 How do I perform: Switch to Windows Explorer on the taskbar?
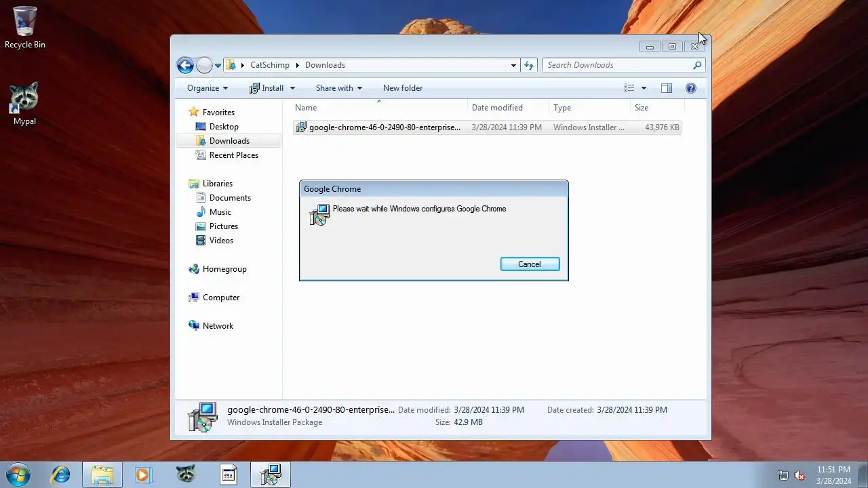click(x=102, y=474)
